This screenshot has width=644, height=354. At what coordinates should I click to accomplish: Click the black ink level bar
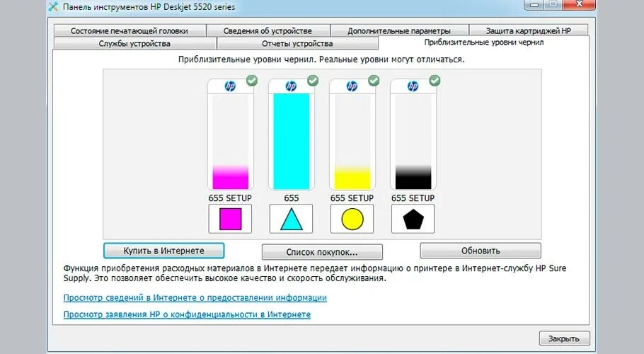tap(413, 142)
